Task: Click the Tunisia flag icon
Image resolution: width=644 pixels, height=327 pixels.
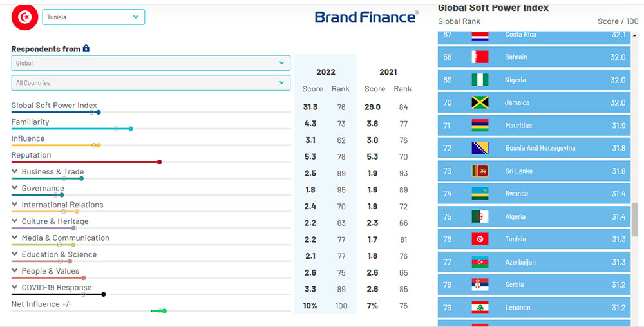Action: pyautogui.click(x=24, y=17)
